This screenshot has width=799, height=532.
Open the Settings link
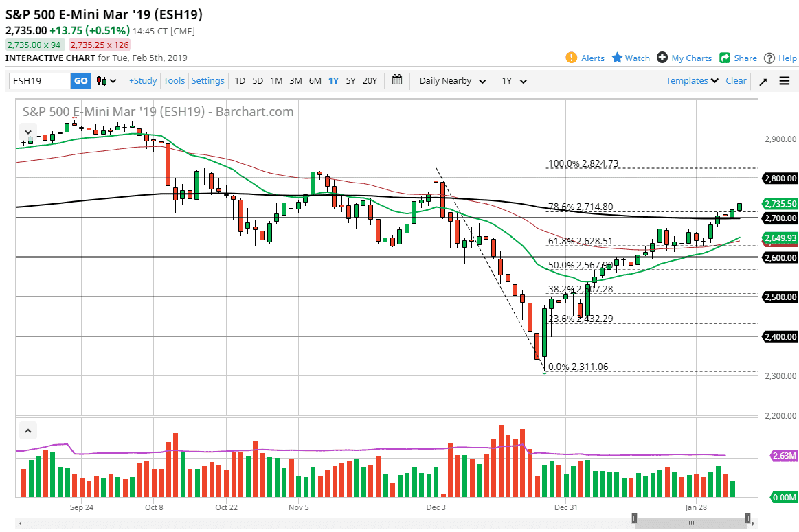coord(207,80)
